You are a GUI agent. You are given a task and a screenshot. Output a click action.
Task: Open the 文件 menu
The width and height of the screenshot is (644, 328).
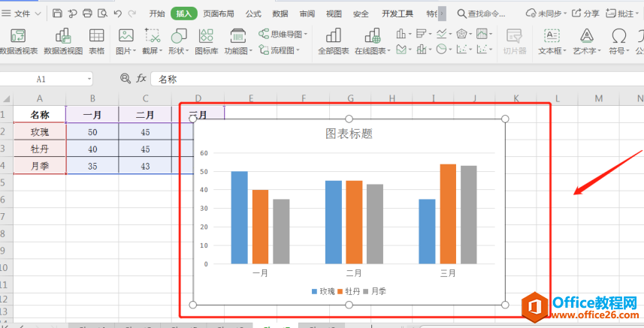click(x=21, y=14)
